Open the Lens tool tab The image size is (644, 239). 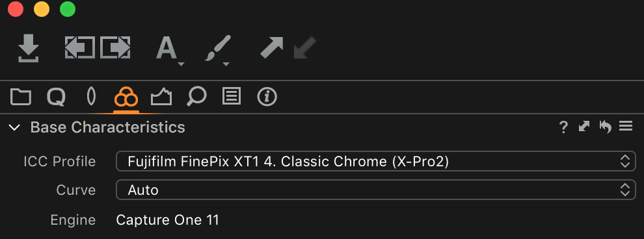tap(91, 97)
